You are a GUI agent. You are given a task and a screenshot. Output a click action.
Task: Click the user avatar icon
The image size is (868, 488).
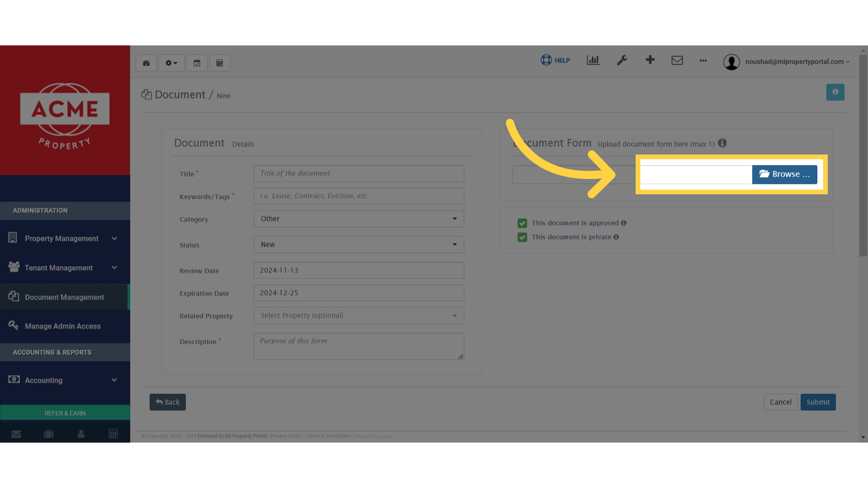[731, 62]
